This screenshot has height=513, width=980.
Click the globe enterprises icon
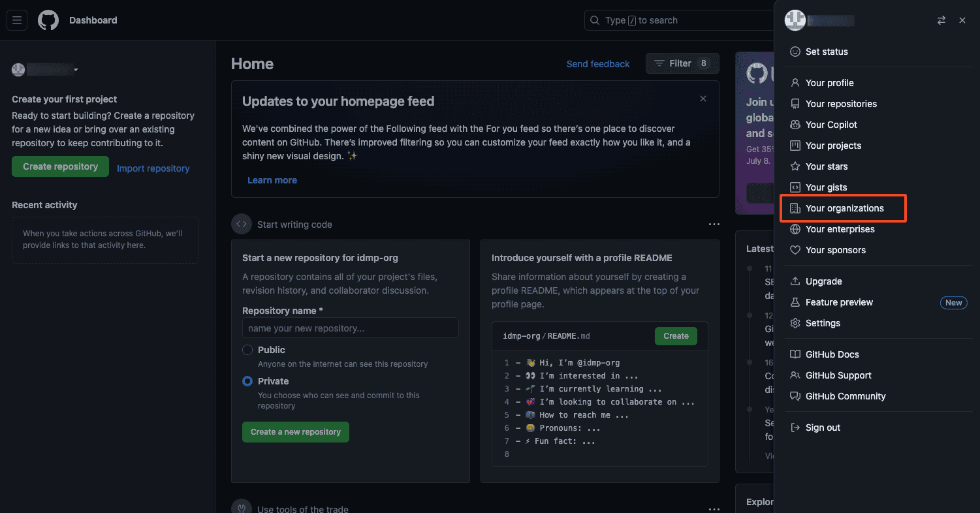[795, 229]
